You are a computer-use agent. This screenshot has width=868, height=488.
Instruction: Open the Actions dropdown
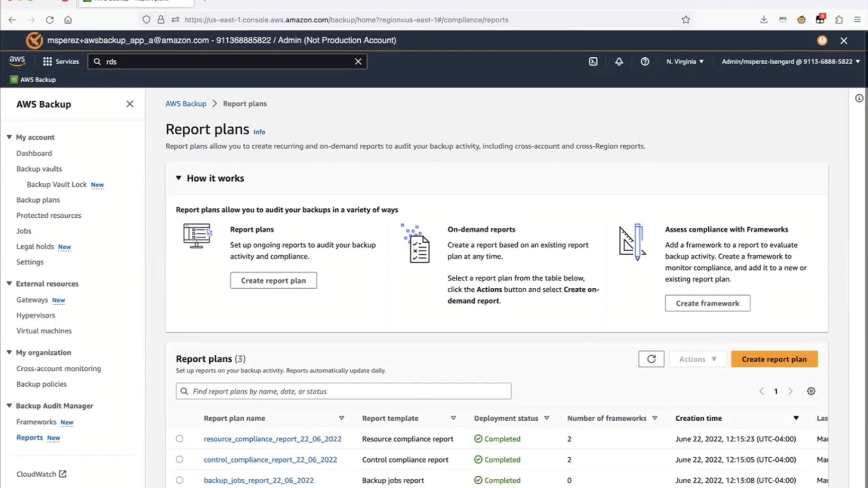pos(697,359)
